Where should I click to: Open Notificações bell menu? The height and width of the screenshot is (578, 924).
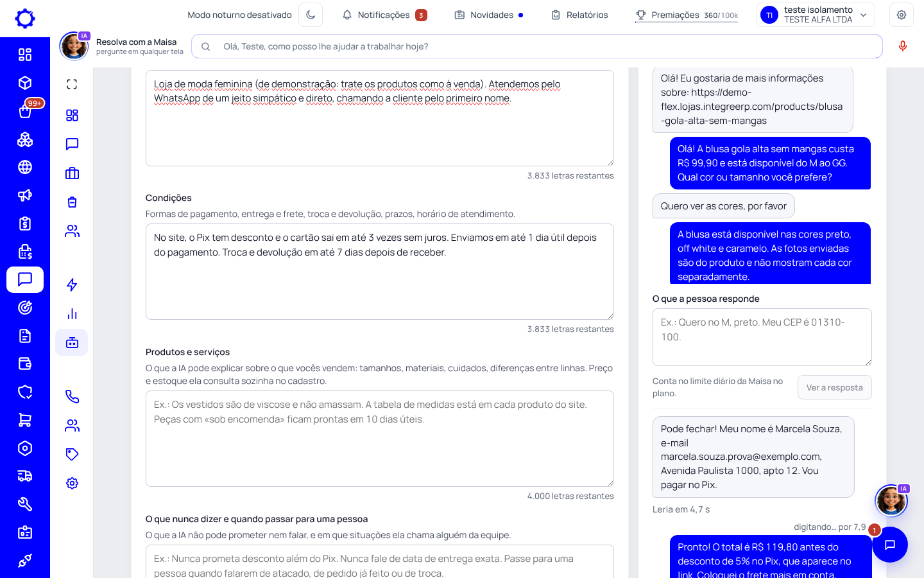click(384, 15)
